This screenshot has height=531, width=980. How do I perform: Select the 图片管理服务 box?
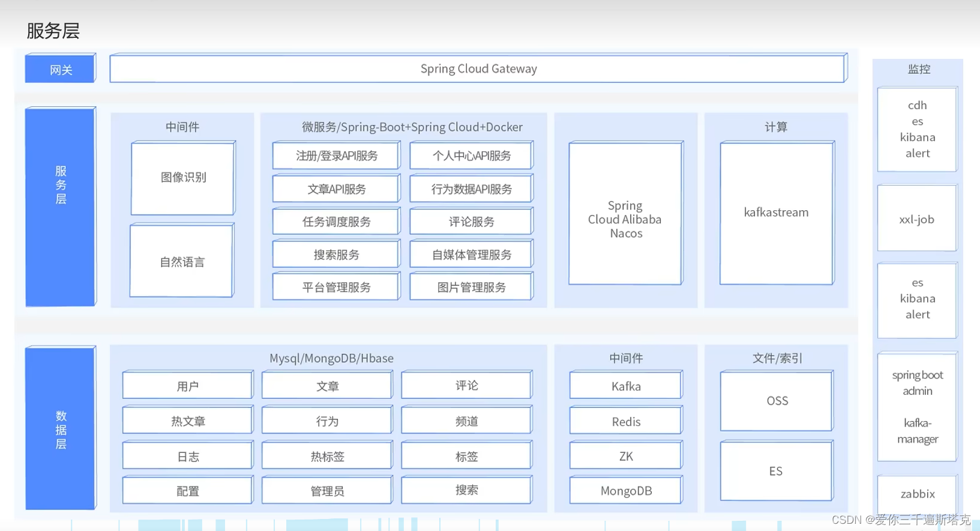click(472, 287)
